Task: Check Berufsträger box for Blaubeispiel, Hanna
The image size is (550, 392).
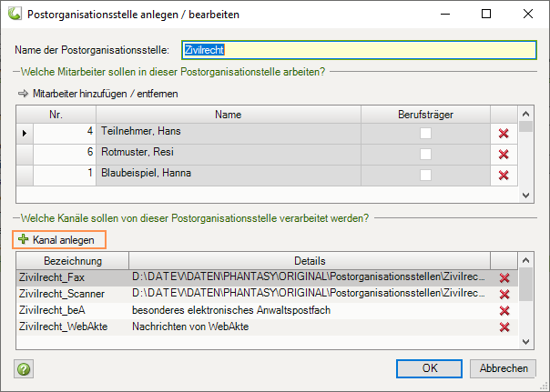Action: (x=425, y=176)
